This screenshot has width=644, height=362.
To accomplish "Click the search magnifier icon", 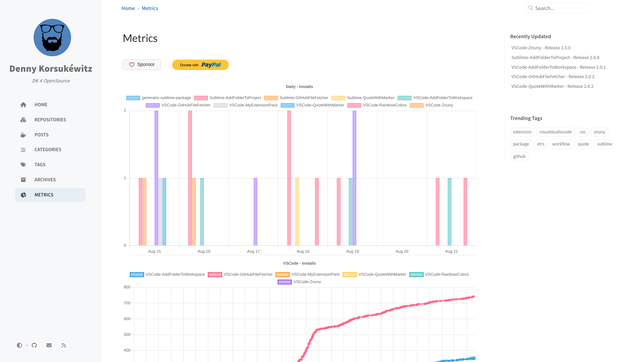I will pyautogui.click(x=531, y=8).
